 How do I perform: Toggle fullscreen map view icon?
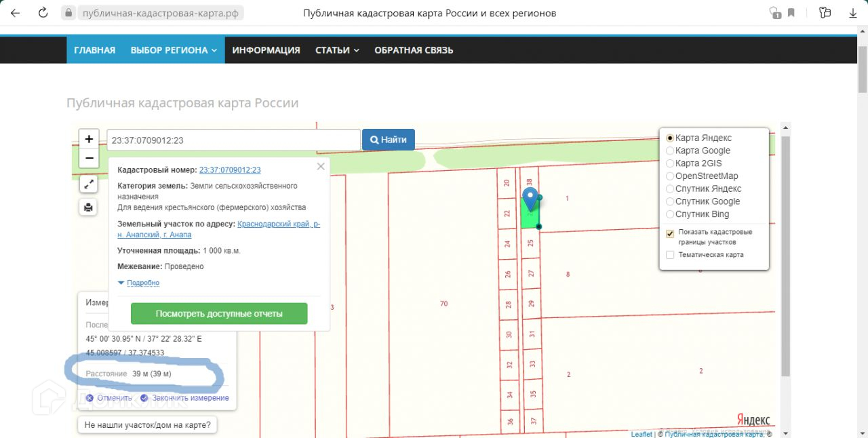coord(88,184)
